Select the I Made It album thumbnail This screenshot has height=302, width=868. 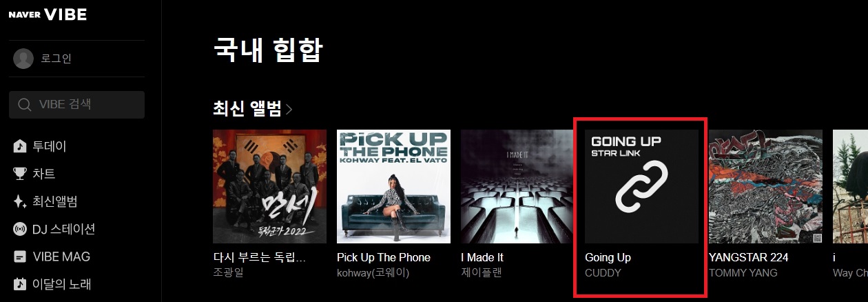coord(517,187)
